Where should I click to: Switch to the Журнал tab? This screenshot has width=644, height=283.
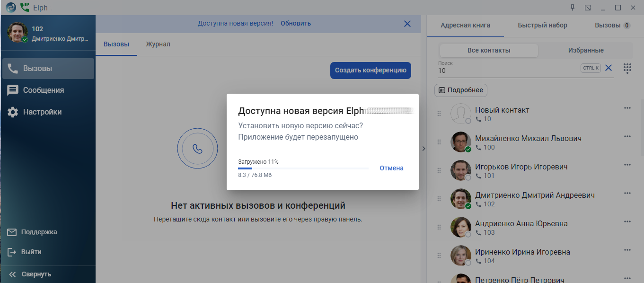point(158,44)
